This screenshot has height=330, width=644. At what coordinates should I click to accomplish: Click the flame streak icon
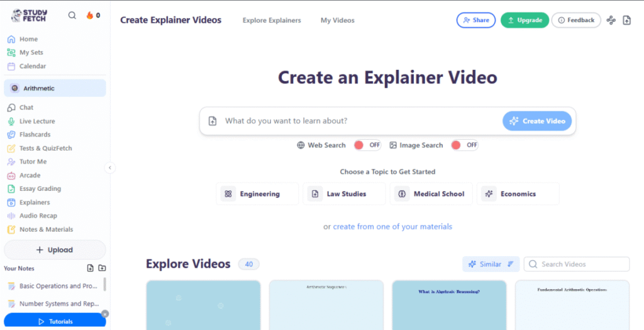tap(90, 16)
